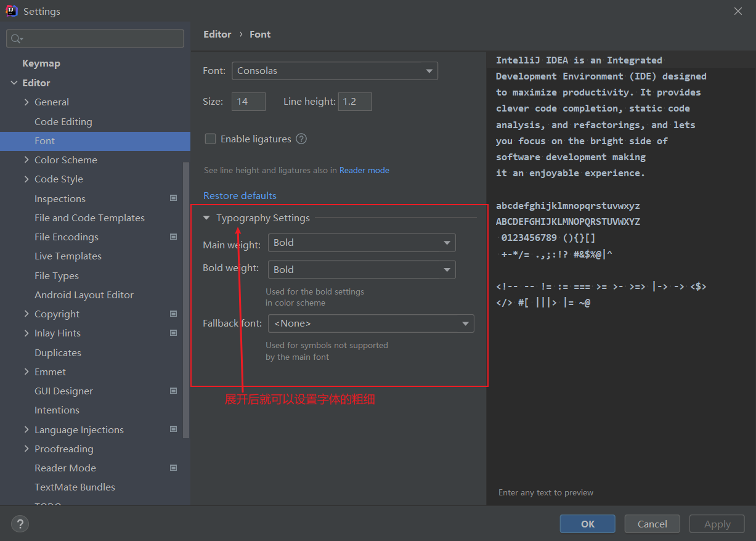Close the Settings dialog window
Viewport: 756px width, 541px height.
738,11
